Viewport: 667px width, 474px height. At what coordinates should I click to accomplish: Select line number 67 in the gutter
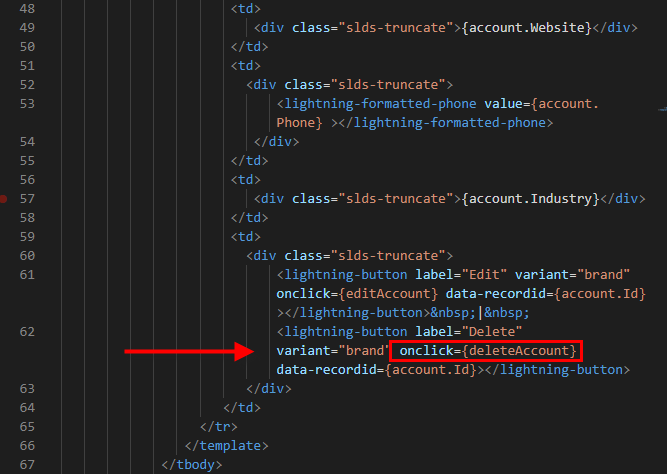(x=27, y=465)
